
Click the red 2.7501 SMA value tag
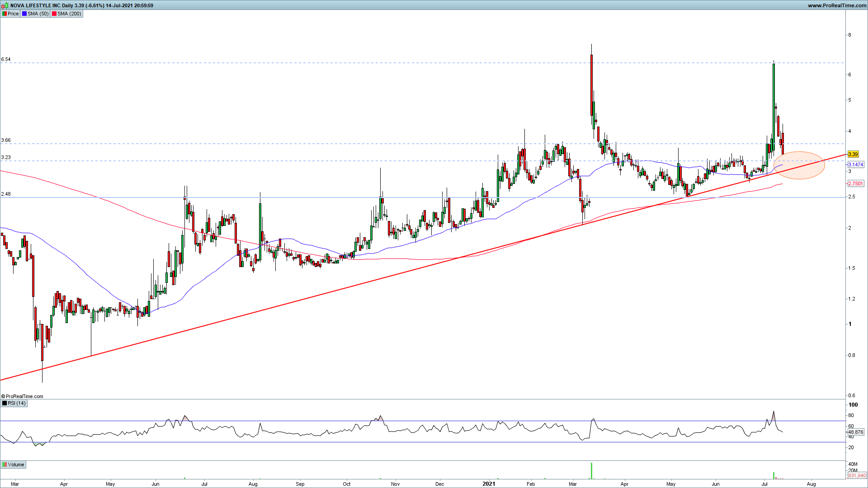coord(855,183)
